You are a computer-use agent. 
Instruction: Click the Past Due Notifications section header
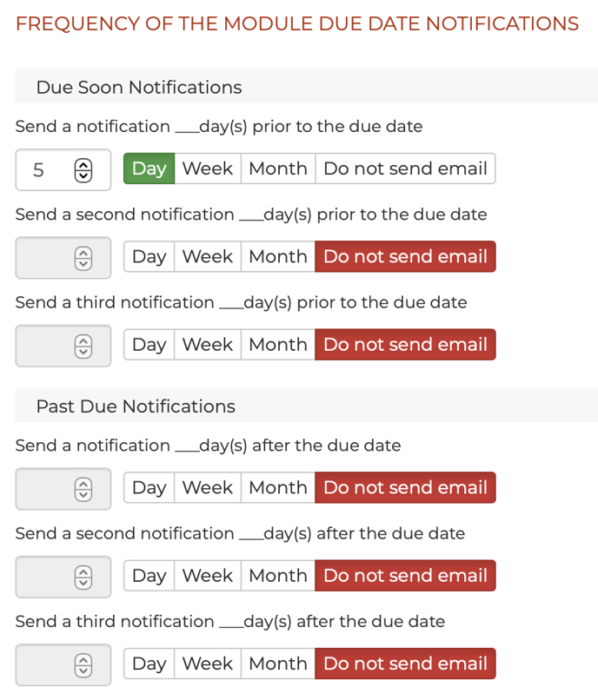click(136, 406)
